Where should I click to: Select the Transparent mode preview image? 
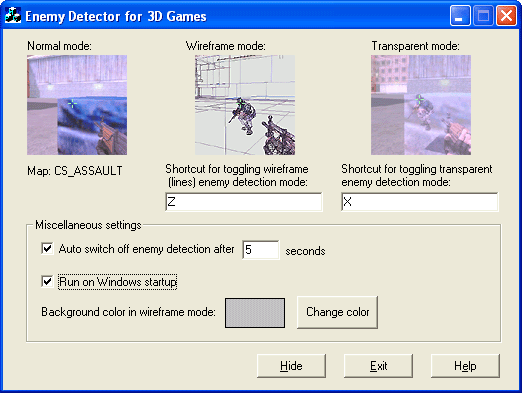click(421, 105)
